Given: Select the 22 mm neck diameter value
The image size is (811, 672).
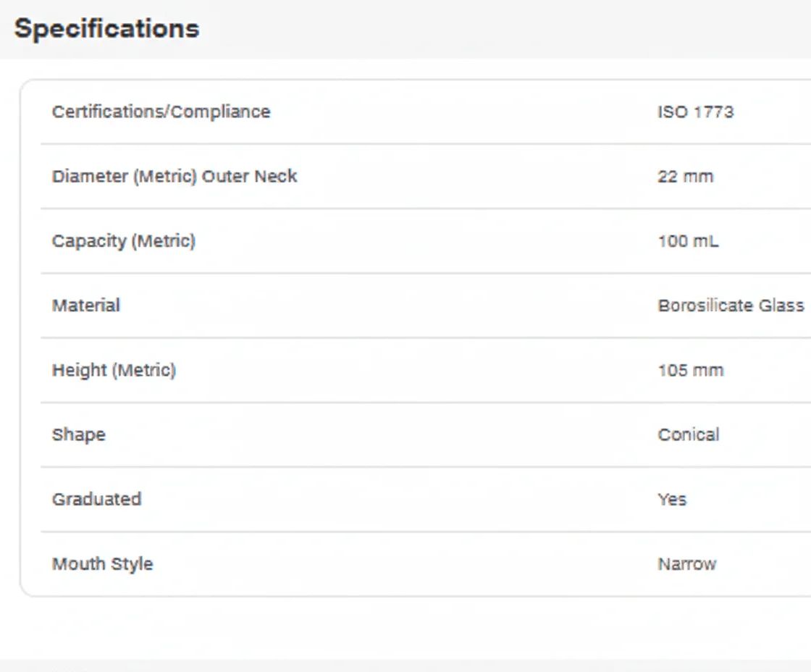Looking at the screenshot, I should tap(685, 177).
